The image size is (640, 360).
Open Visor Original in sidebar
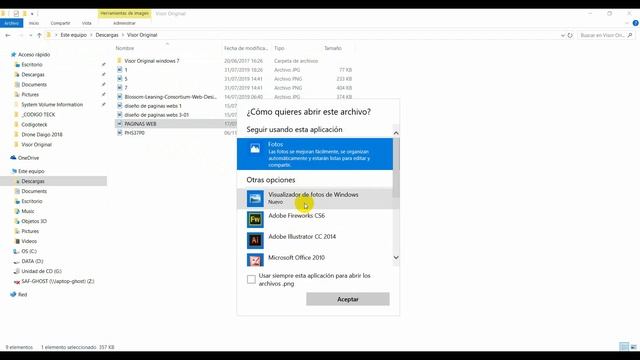36,144
